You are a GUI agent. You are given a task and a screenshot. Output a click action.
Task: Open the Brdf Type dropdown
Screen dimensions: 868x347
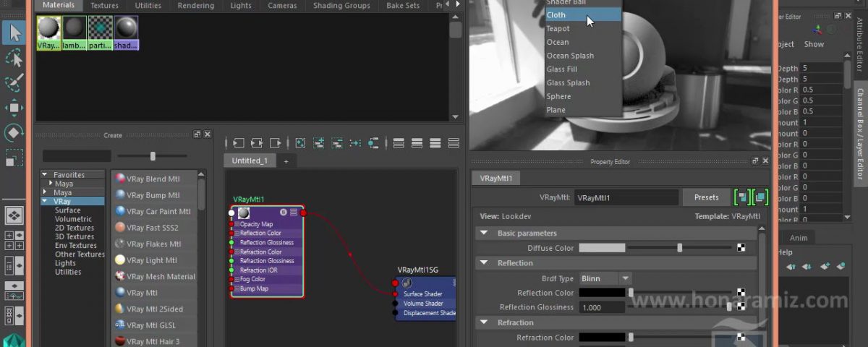[x=605, y=278]
